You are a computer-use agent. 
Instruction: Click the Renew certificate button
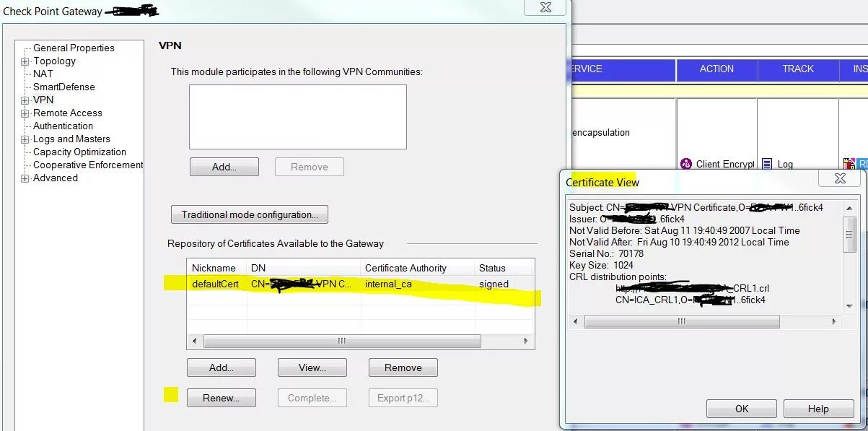(221, 398)
